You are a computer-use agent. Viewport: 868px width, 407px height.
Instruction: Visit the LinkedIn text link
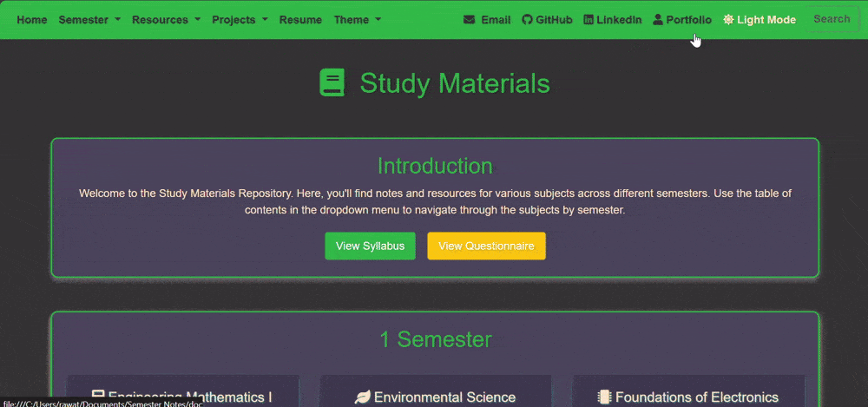(x=620, y=20)
